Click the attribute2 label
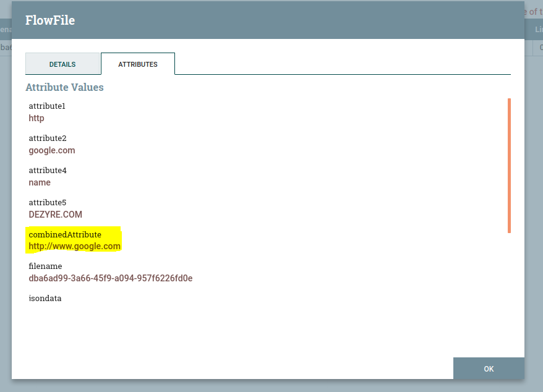The height and width of the screenshot is (392, 543). 48,138
